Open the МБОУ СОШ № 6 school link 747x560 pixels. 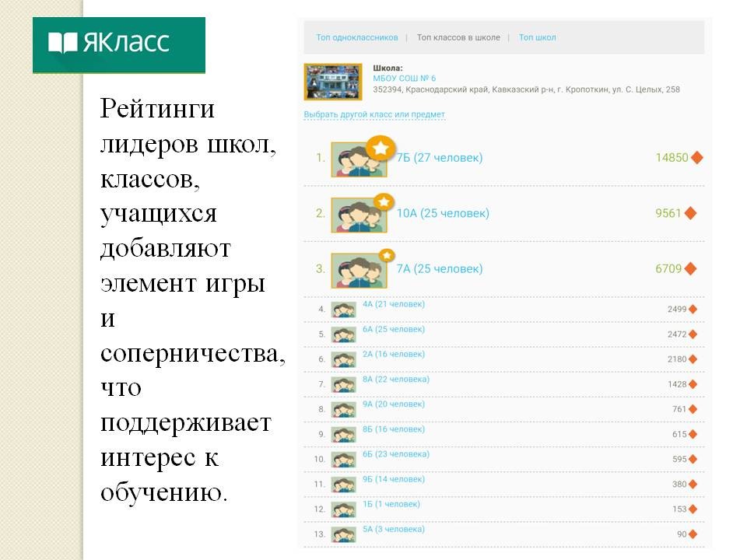pos(404,79)
